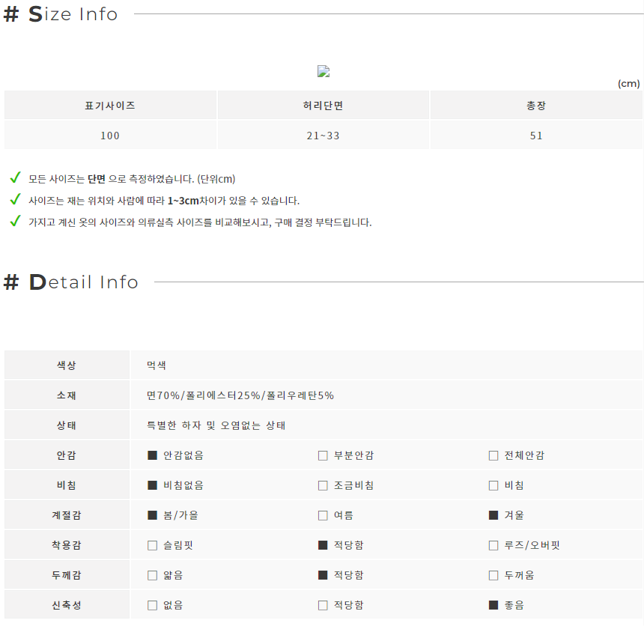The height and width of the screenshot is (644, 644).
Task: Click the 총장 column header
Action: (536, 105)
